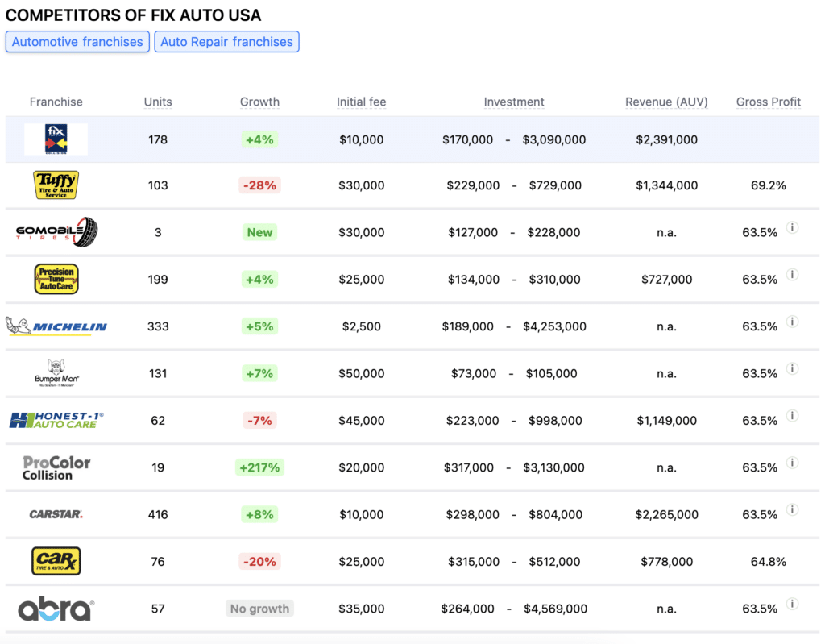Image resolution: width=825 pixels, height=644 pixels.
Task: Show gross profit info in CARSTAR row
Action: pos(793,509)
